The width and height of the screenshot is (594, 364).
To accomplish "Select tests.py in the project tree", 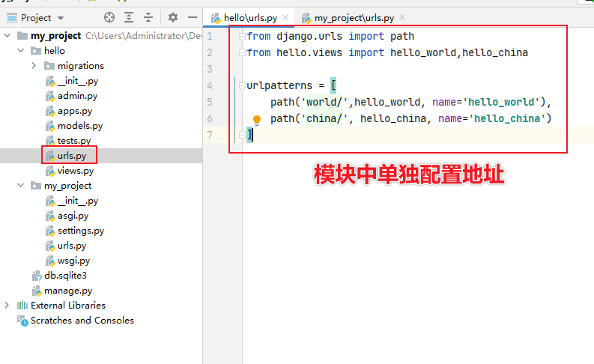I will [74, 141].
